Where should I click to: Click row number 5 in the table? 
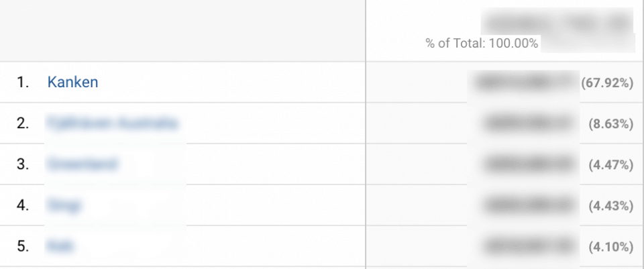23,246
